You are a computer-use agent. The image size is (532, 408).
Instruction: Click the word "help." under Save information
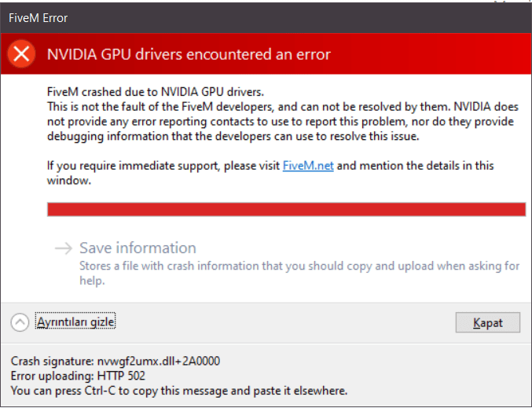point(93,281)
